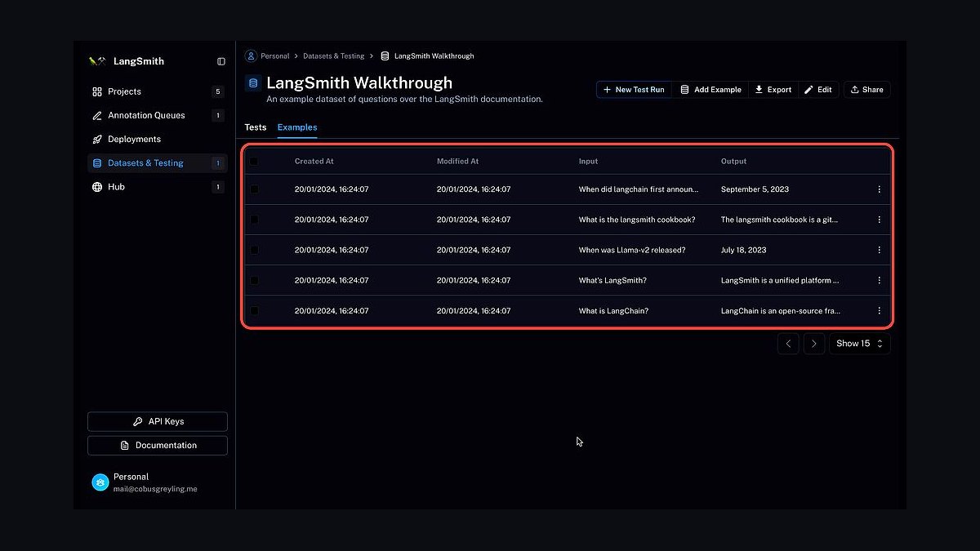The height and width of the screenshot is (551, 980).
Task: Click the Projects grid icon
Action: point(97,91)
